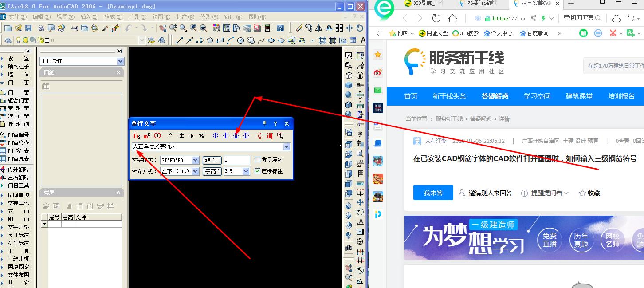This screenshot has height=288, width=644.
Task: Select the Line draw tool
Action: (179, 40)
